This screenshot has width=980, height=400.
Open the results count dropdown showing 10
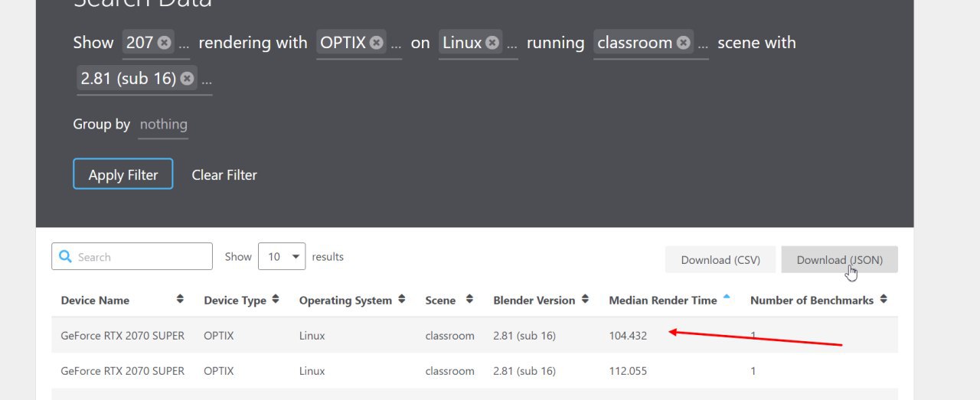pyautogui.click(x=282, y=256)
